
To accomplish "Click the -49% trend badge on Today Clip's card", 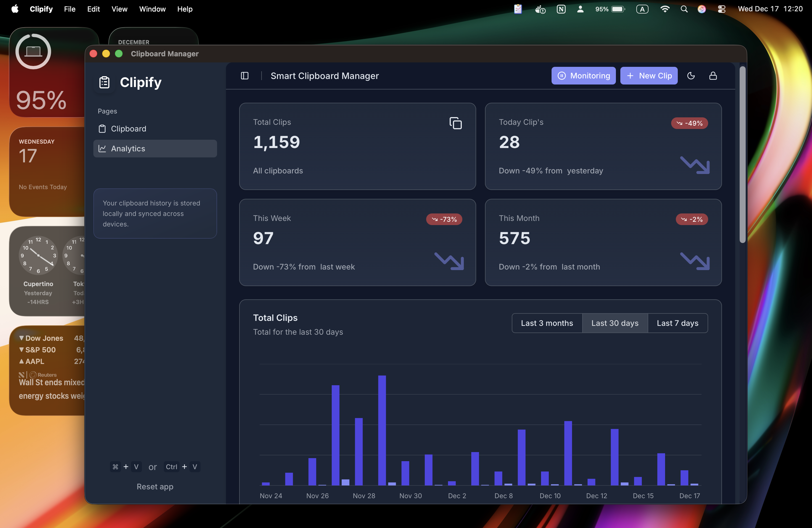I will pyautogui.click(x=690, y=123).
